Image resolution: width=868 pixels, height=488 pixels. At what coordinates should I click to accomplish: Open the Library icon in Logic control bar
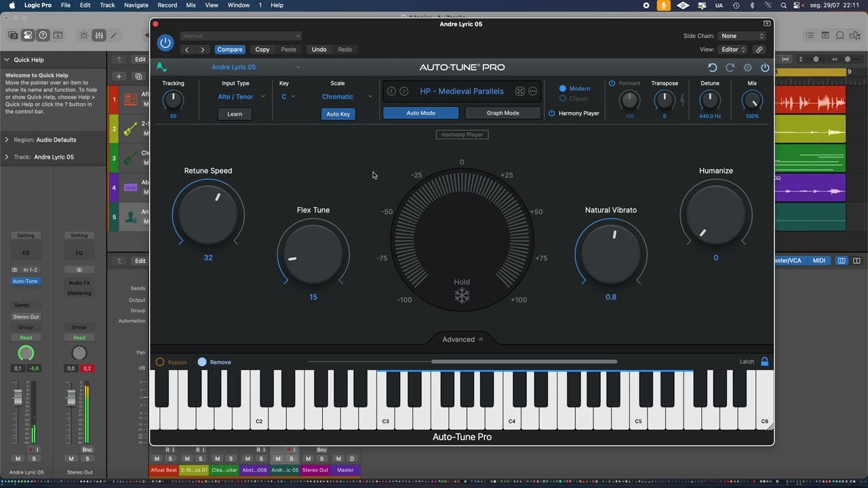[x=13, y=35]
